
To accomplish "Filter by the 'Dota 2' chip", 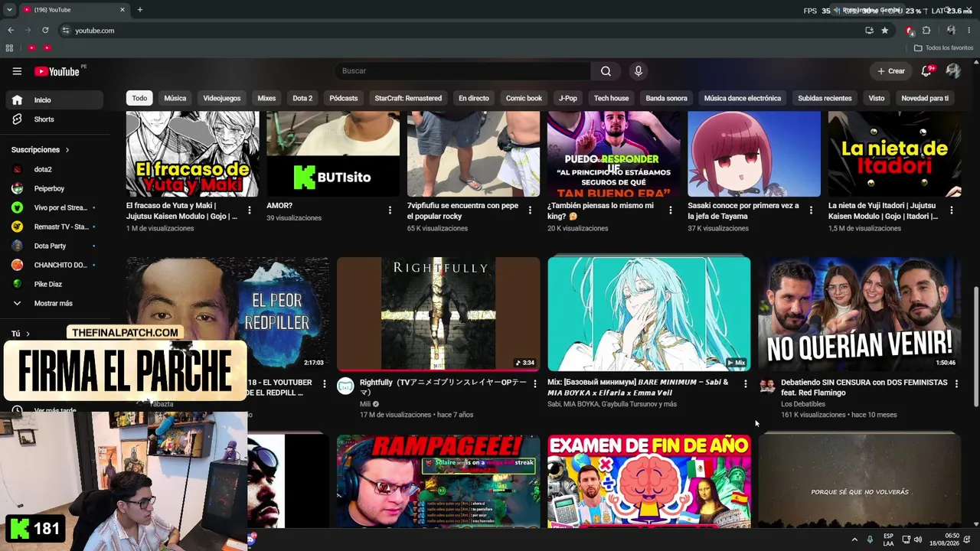I will (302, 98).
